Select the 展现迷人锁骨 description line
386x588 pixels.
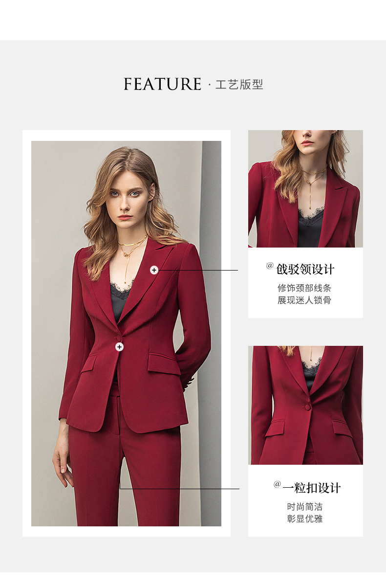pos(304,300)
